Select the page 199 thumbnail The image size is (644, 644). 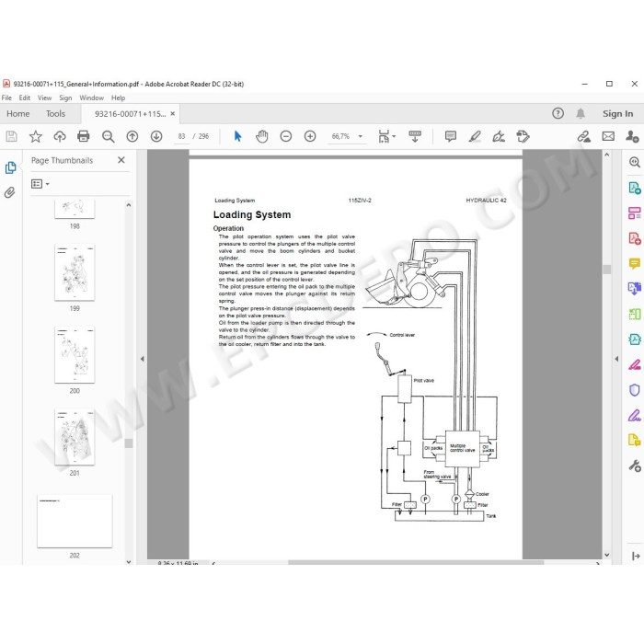point(75,272)
